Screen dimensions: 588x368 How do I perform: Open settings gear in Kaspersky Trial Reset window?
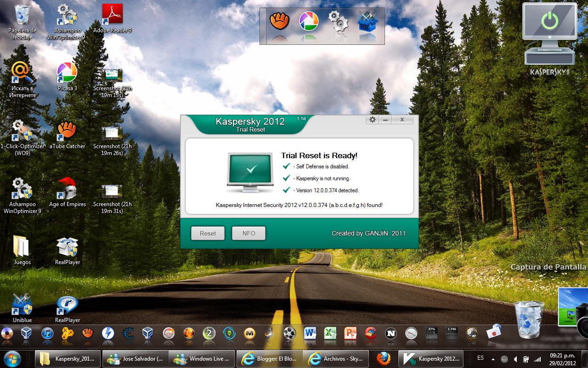pyautogui.click(x=373, y=120)
